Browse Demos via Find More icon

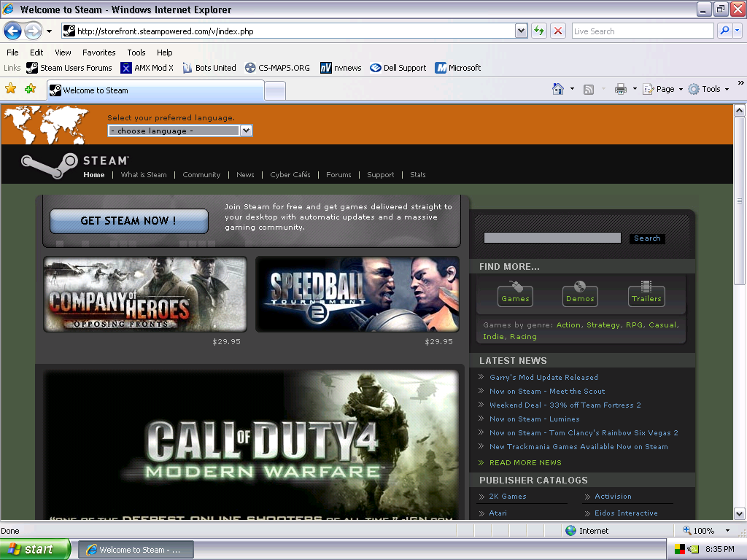click(580, 293)
